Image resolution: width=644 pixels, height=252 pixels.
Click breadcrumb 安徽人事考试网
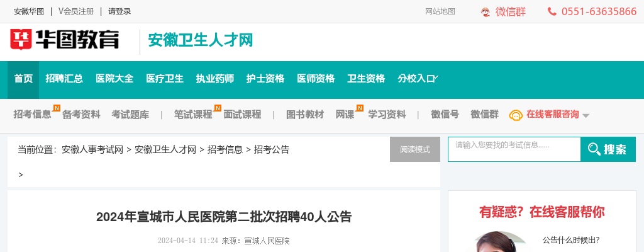click(92, 149)
